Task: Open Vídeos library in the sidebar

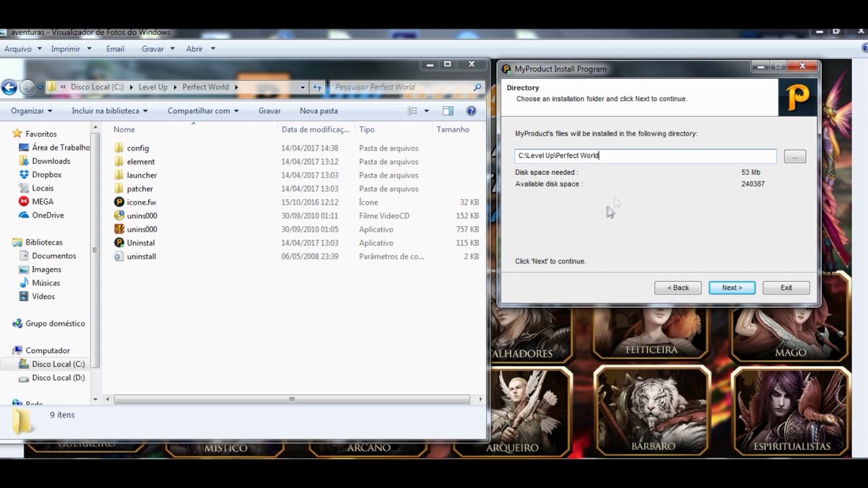Action: click(37, 296)
